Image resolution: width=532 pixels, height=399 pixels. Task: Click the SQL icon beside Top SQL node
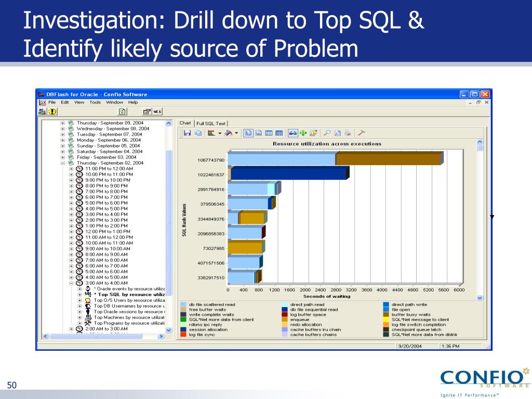(x=88, y=294)
